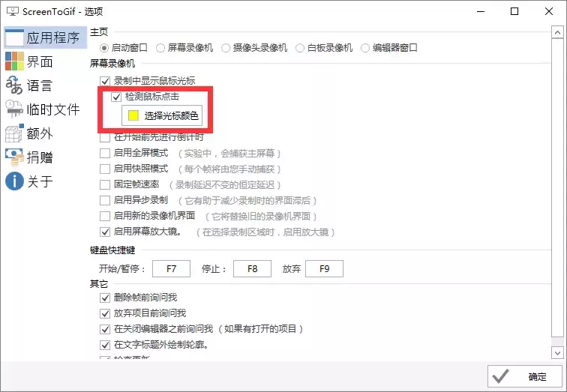Maximize the options window
Viewport: 567px width, 392px height.
coord(514,11)
